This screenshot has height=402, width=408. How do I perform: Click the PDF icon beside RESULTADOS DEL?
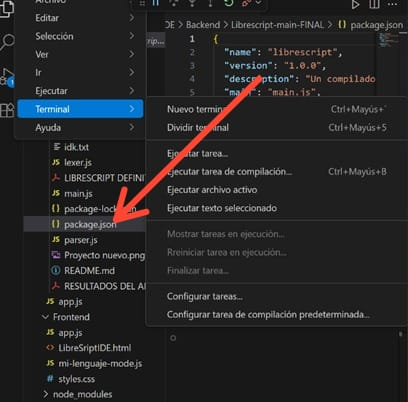(x=56, y=286)
